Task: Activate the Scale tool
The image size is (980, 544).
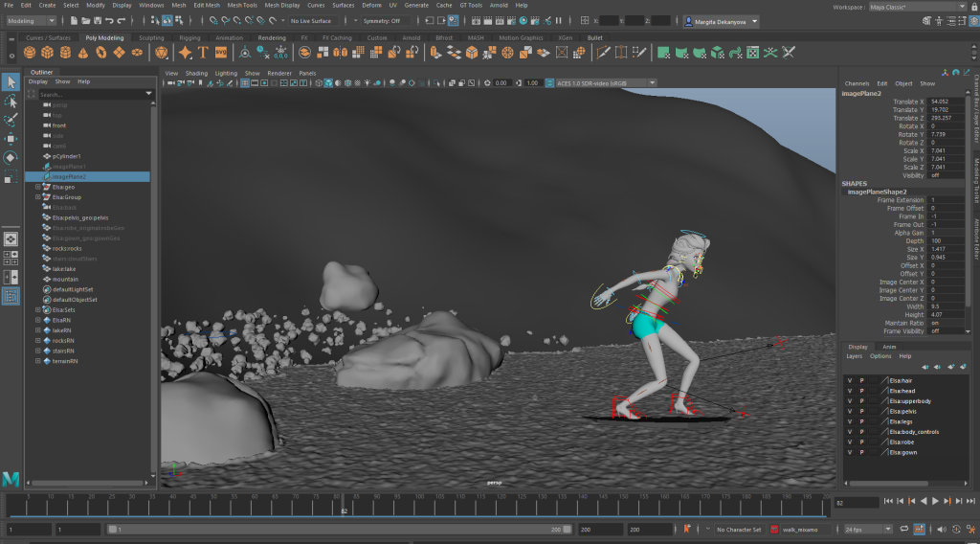Action: coord(11,177)
